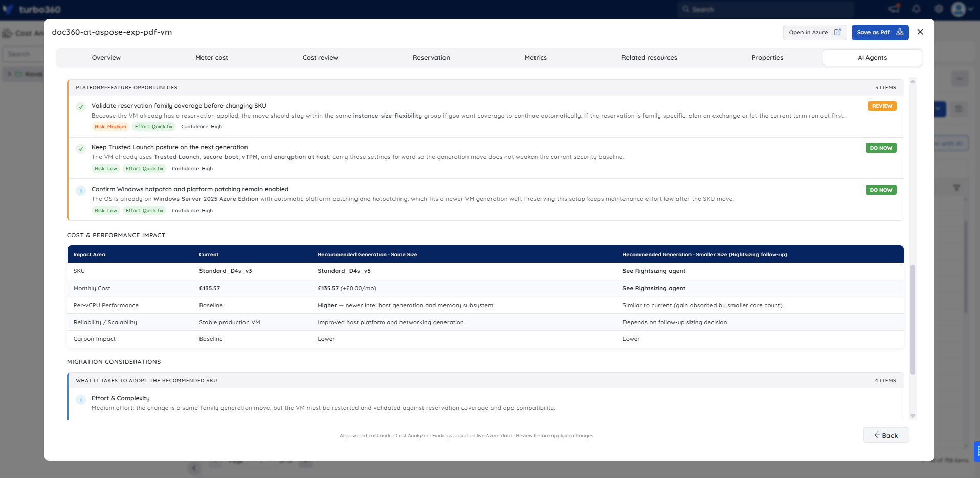Click the scroll up arrow of the panel
The image size is (980, 478).
click(x=912, y=81)
